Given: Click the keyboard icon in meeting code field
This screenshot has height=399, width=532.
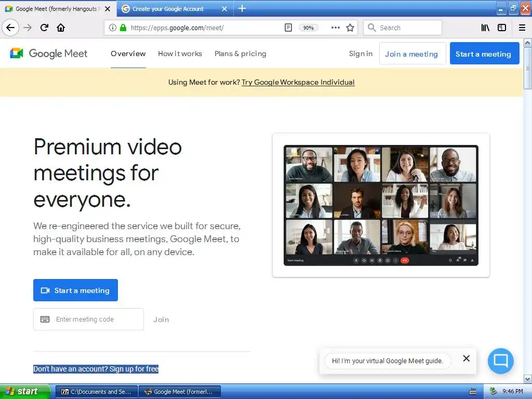Looking at the screenshot, I should [x=45, y=320].
